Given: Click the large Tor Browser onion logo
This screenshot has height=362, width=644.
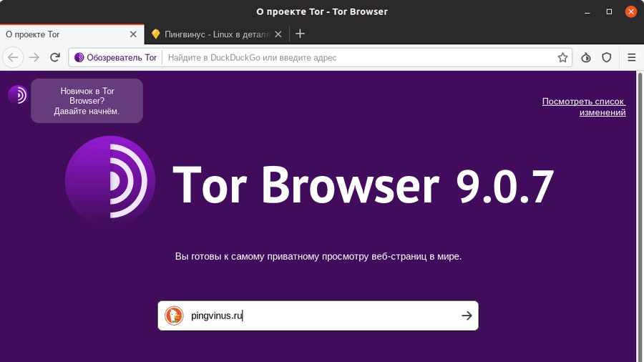Looking at the screenshot, I should click(x=110, y=180).
